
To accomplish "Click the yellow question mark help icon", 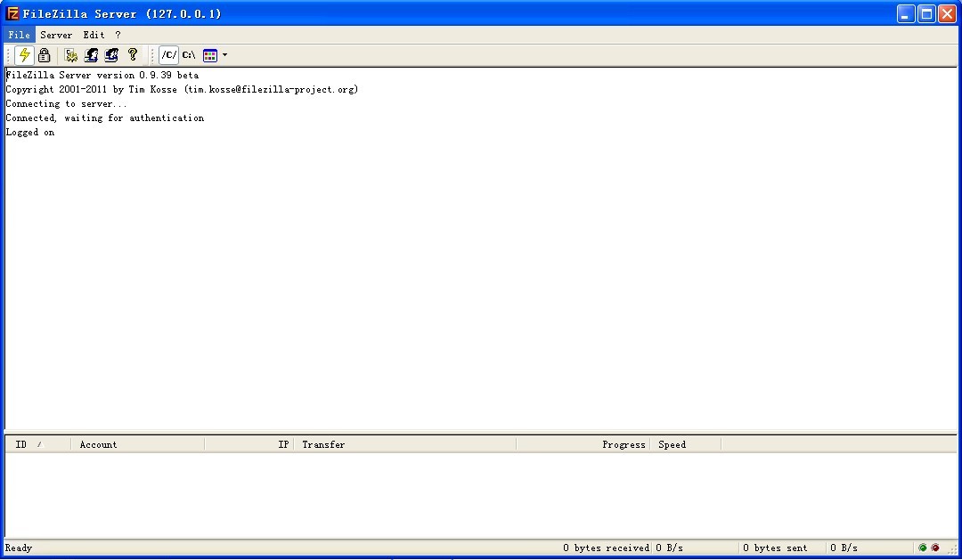I will (133, 55).
